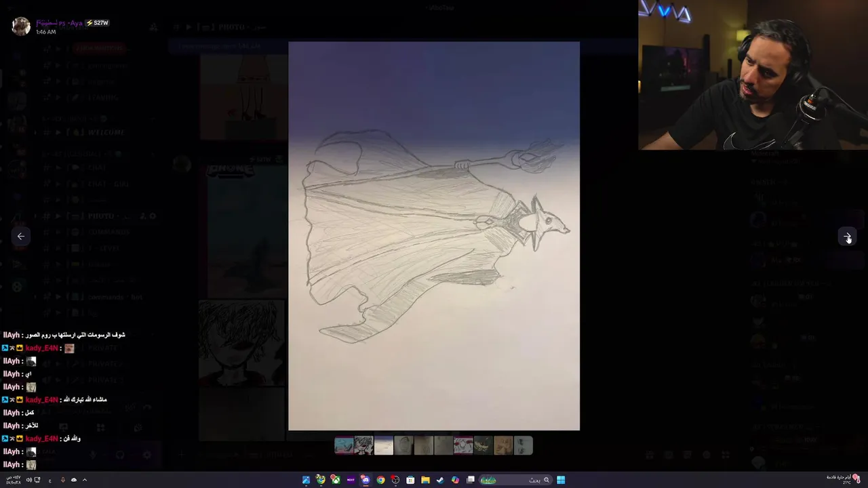
Task: Open the Xbox app from the taskbar
Action: coord(336,480)
